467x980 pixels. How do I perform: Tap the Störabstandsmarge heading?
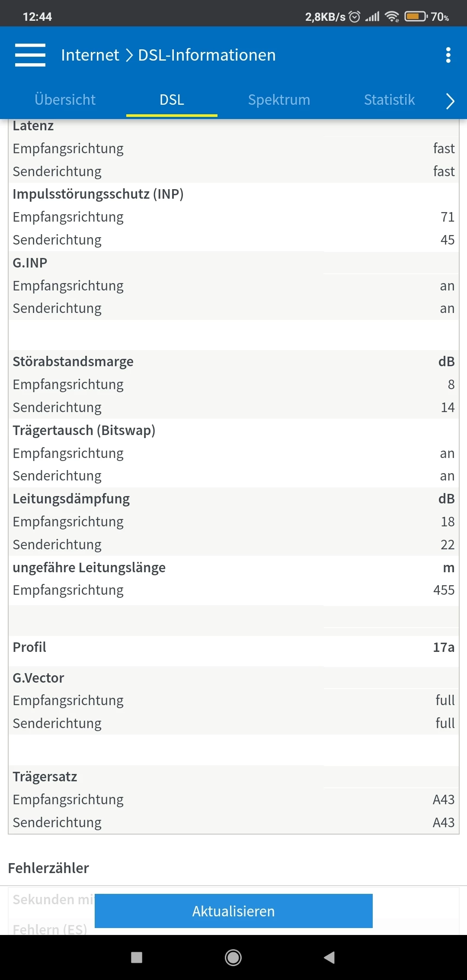click(73, 361)
